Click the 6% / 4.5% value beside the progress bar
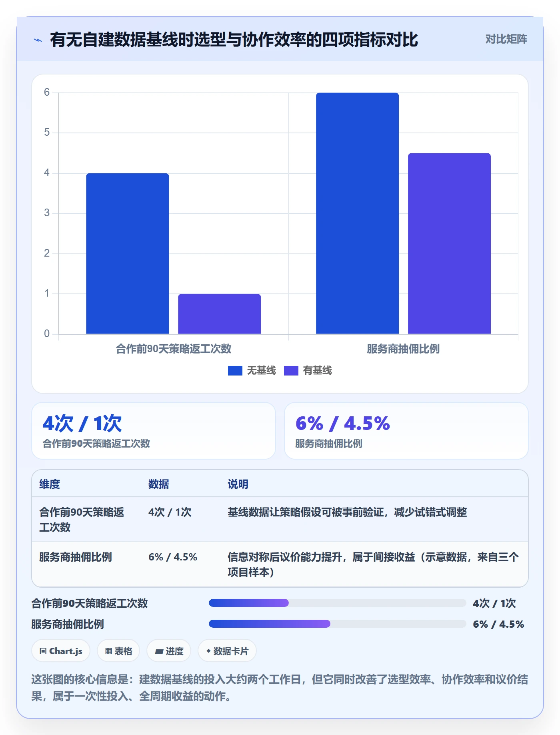The image size is (560, 735). coord(498,624)
